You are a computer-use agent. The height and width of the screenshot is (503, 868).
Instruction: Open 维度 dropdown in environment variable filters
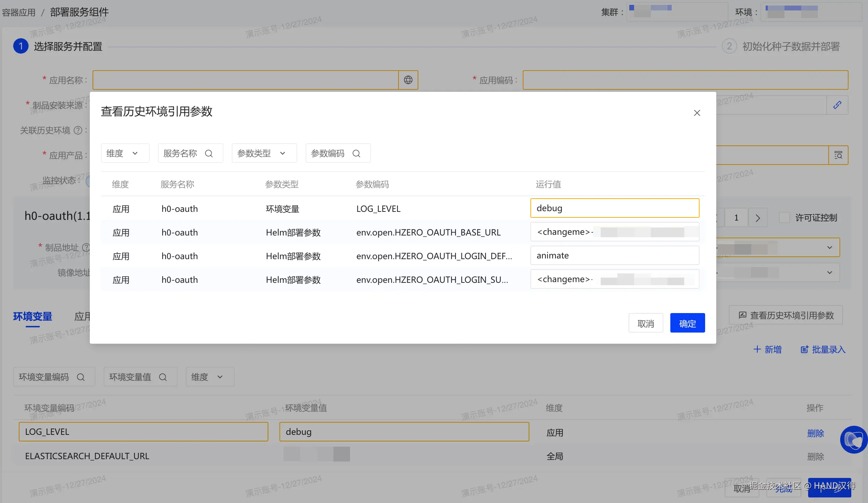[210, 377]
